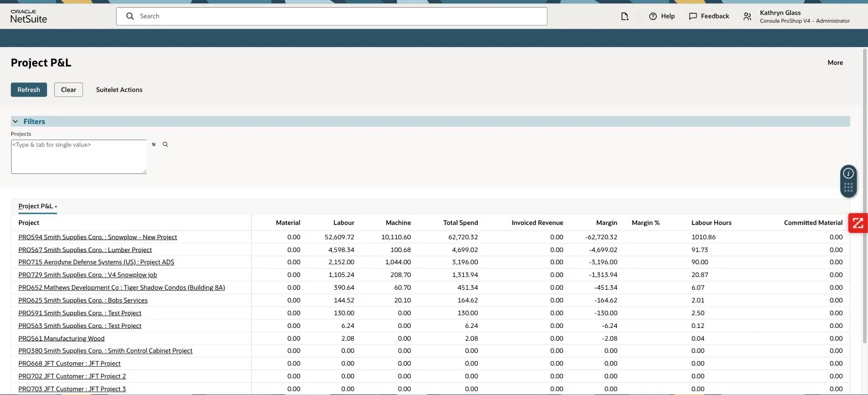Open PRO668 JFT Project link
The image size is (868, 395).
point(69,363)
